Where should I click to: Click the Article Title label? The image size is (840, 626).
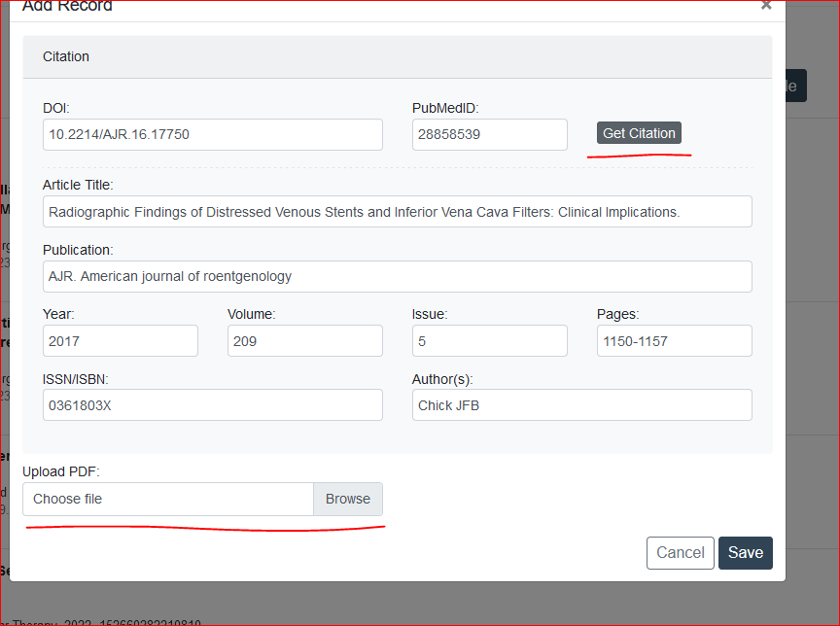(x=78, y=185)
